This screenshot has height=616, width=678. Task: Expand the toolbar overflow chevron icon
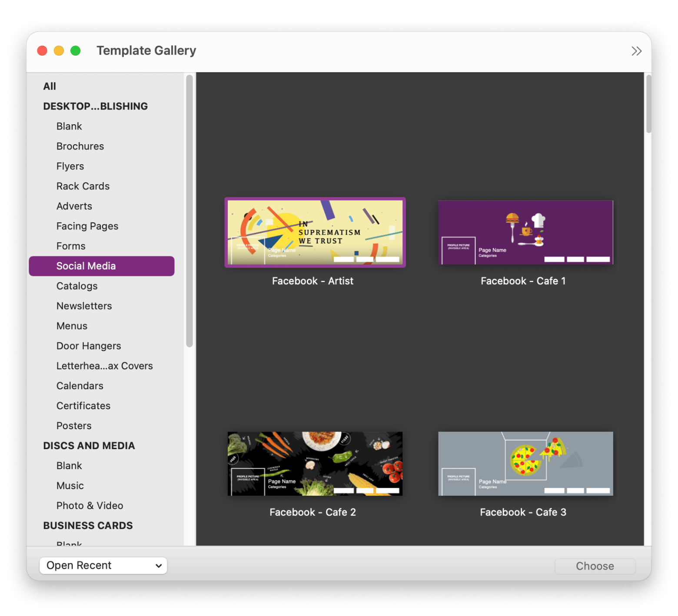pos(636,51)
